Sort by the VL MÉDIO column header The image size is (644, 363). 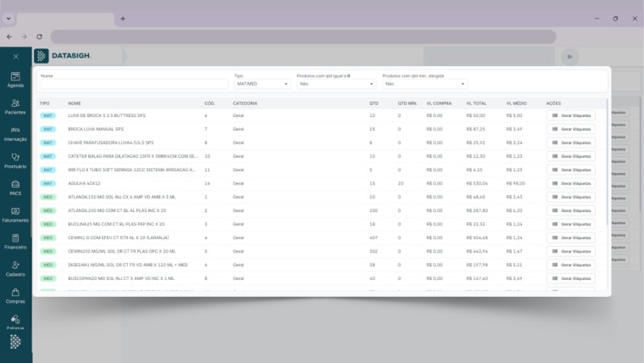click(516, 103)
